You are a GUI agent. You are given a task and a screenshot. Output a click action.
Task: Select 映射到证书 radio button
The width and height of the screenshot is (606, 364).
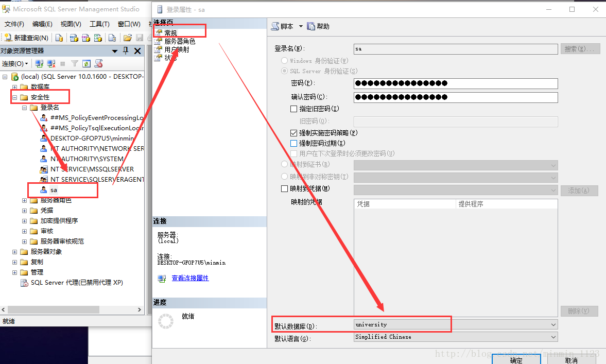click(x=284, y=164)
